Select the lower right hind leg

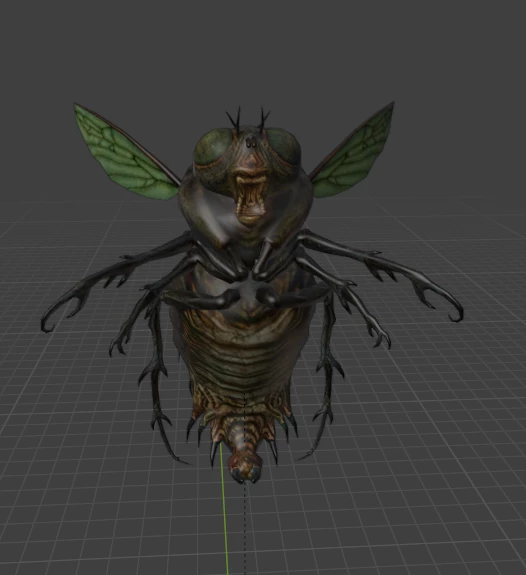[x=323, y=396]
